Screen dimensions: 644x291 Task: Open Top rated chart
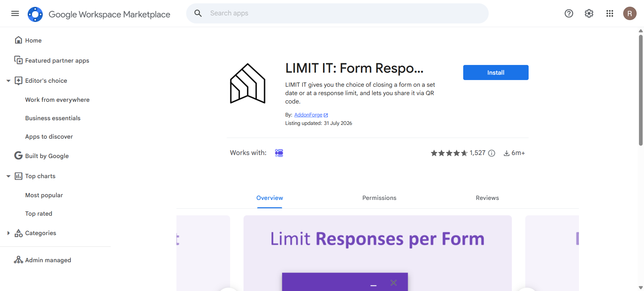click(x=39, y=214)
